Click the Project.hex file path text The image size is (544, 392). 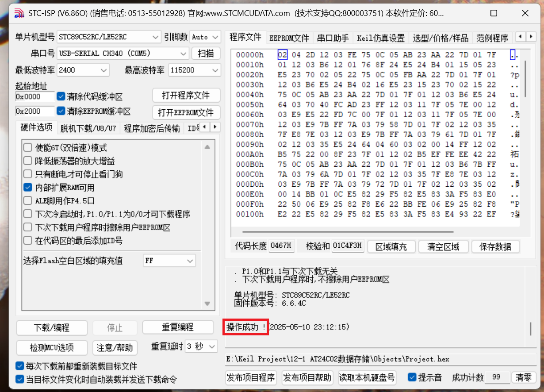tap(338, 359)
